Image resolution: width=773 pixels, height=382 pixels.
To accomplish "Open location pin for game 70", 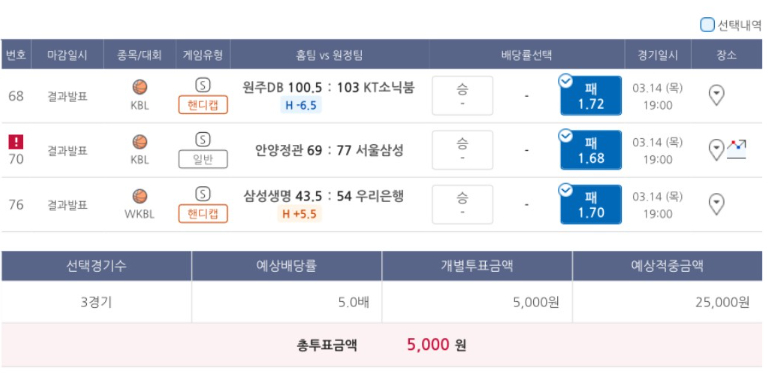I will pos(716,149).
